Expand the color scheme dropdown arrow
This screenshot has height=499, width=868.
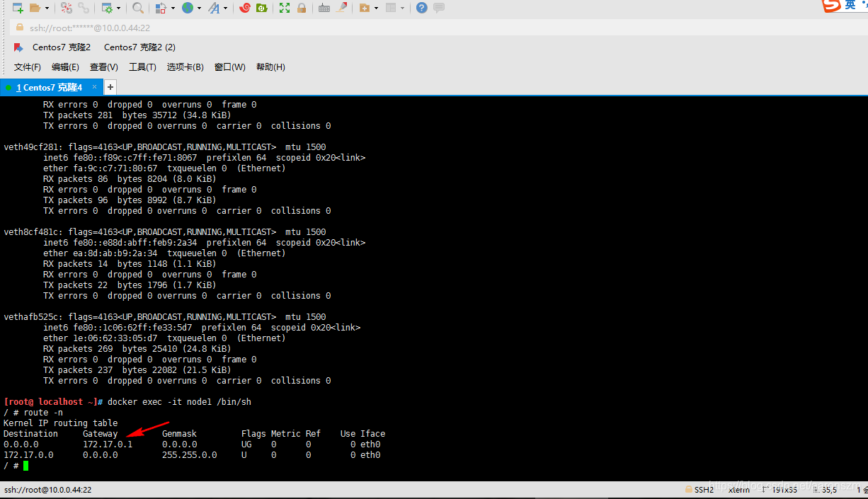coord(172,8)
